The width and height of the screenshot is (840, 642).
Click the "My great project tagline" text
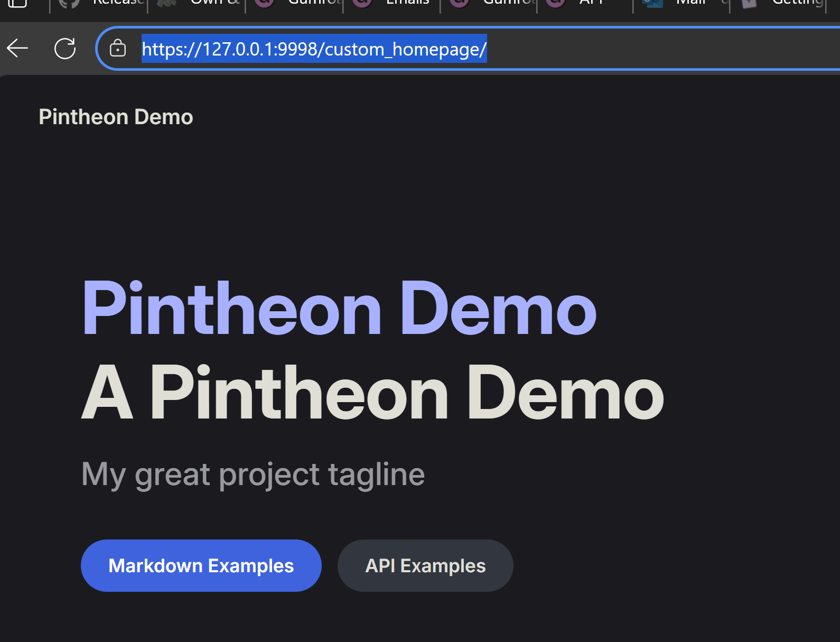[x=253, y=474]
